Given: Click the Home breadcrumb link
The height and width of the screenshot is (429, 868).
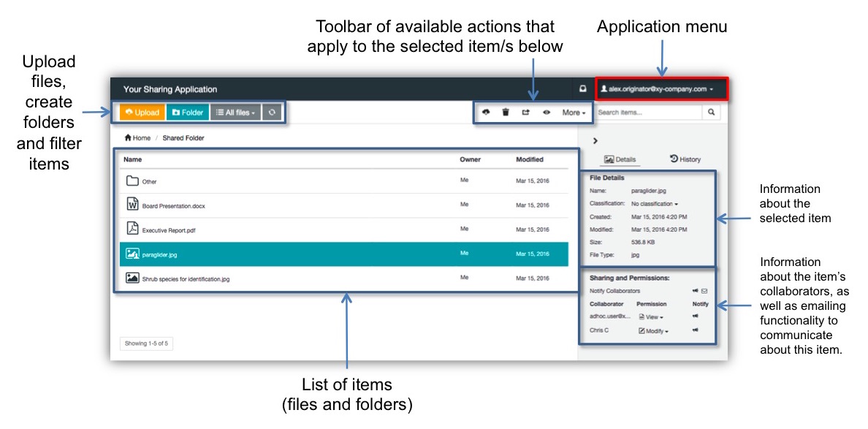Looking at the screenshot, I should [137, 138].
